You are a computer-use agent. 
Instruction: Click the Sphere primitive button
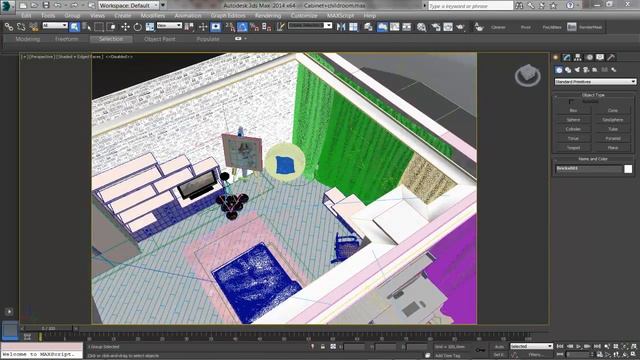tap(573, 120)
